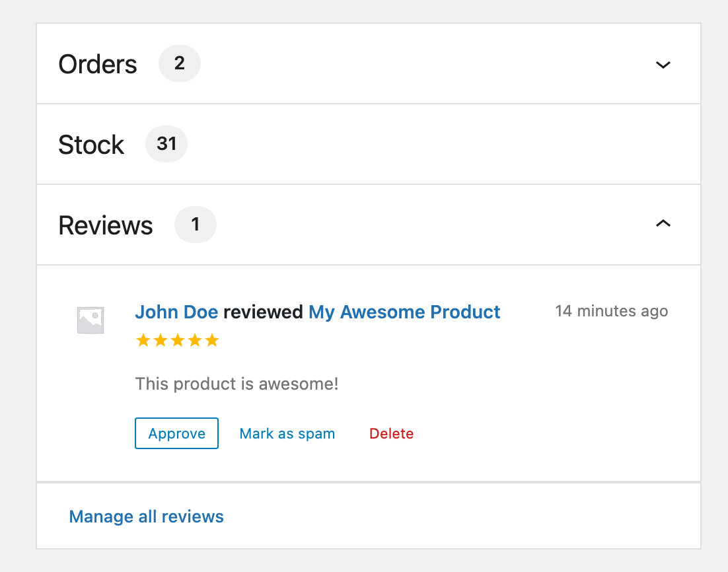The width and height of the screenshot is (728, 572).
Task: Click the Reviews count badge showing 1
Action: tap(195, 225)
